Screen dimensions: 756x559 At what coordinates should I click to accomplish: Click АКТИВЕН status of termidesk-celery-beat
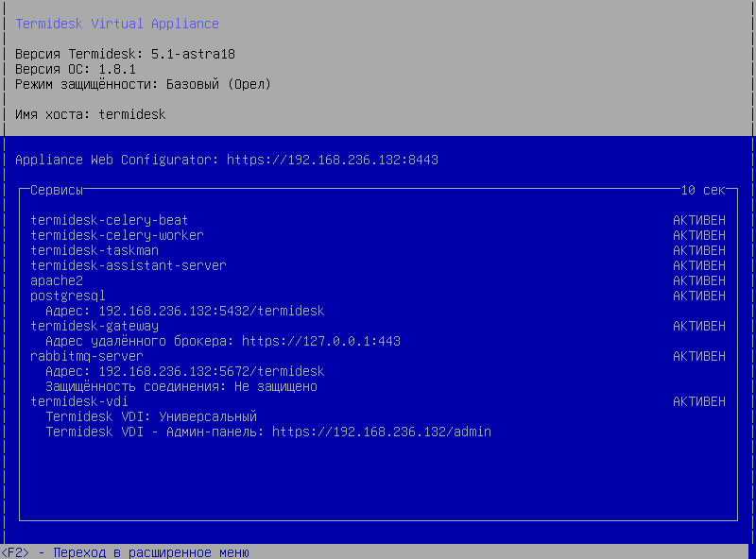point(699,220)
